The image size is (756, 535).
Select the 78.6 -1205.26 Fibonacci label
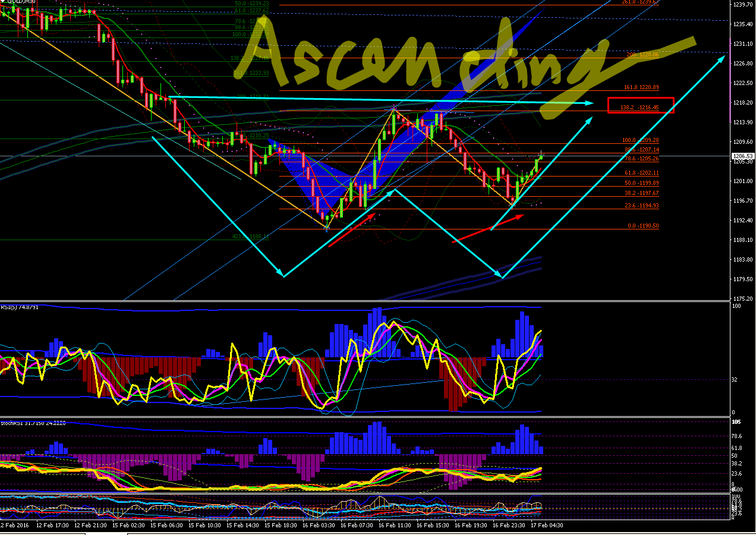coord(641,159)
